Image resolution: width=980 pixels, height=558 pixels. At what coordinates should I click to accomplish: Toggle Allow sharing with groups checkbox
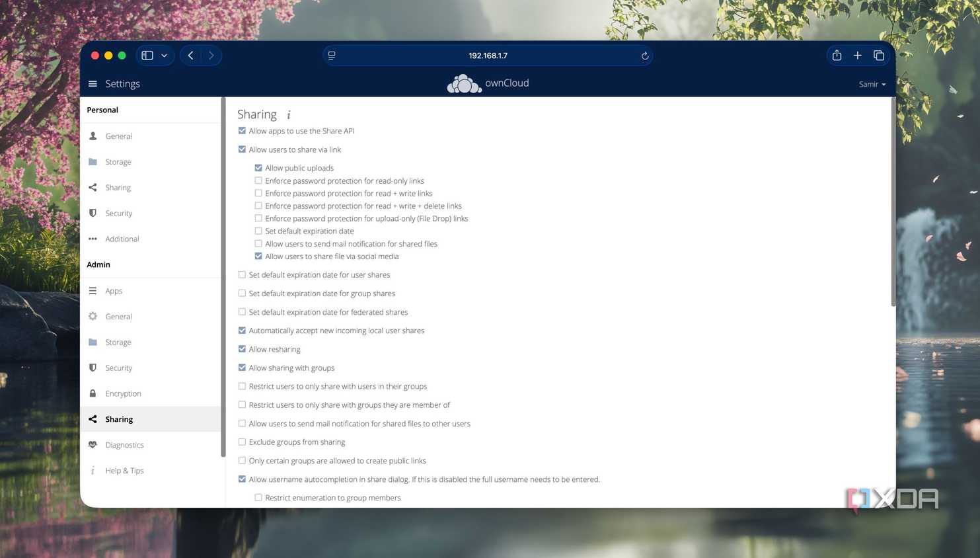pos(242,368)
